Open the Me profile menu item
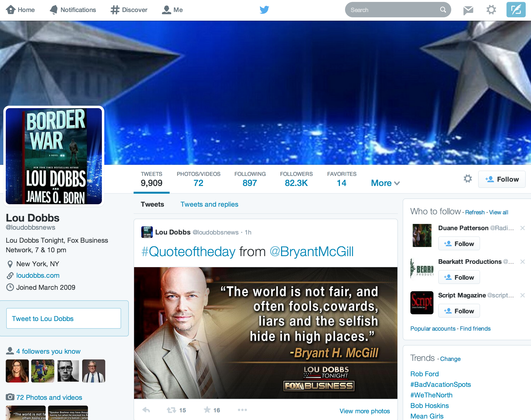 click(172, 10)
